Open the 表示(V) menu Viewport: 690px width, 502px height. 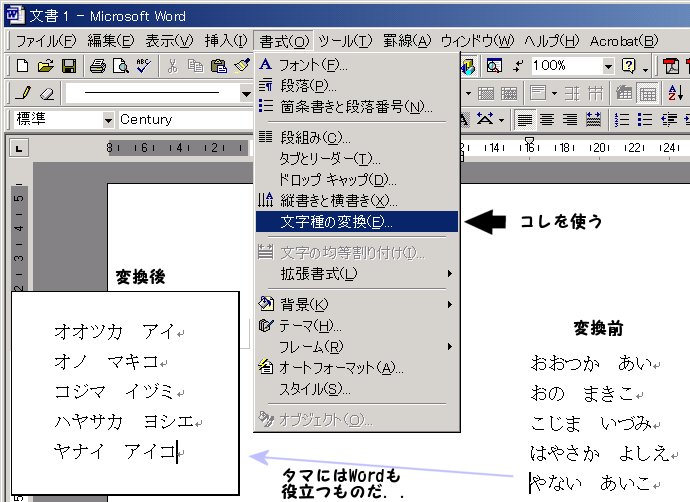[169, 41]
